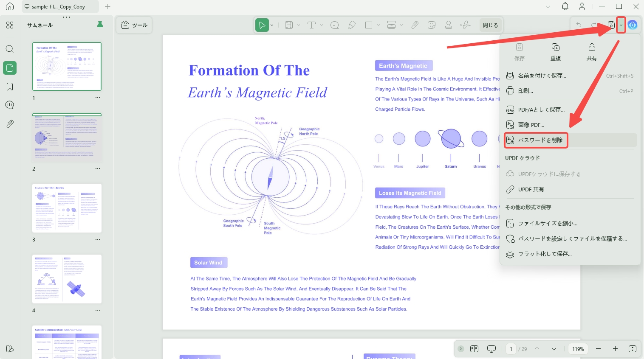Image resolution: width=644 pixels, height=359 pixels.
Task: Expand the tab list chevron in title bar
Action: tap(548, 6)
